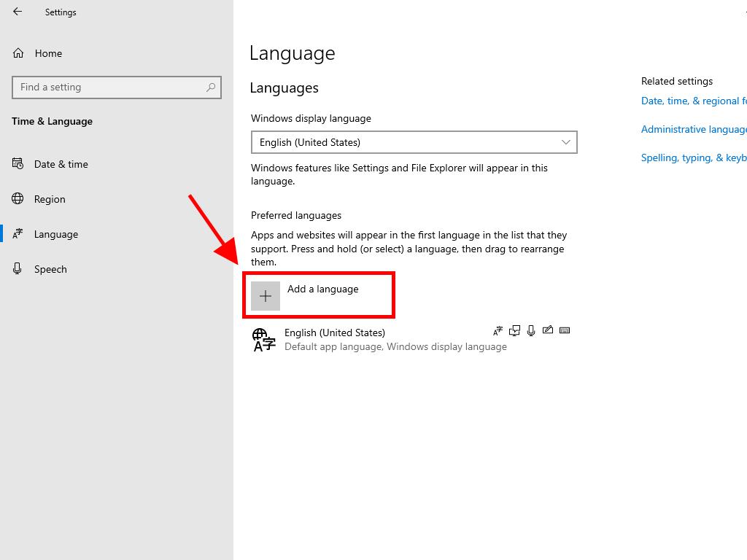Click the Home house icon

click(x=18, y=52)
